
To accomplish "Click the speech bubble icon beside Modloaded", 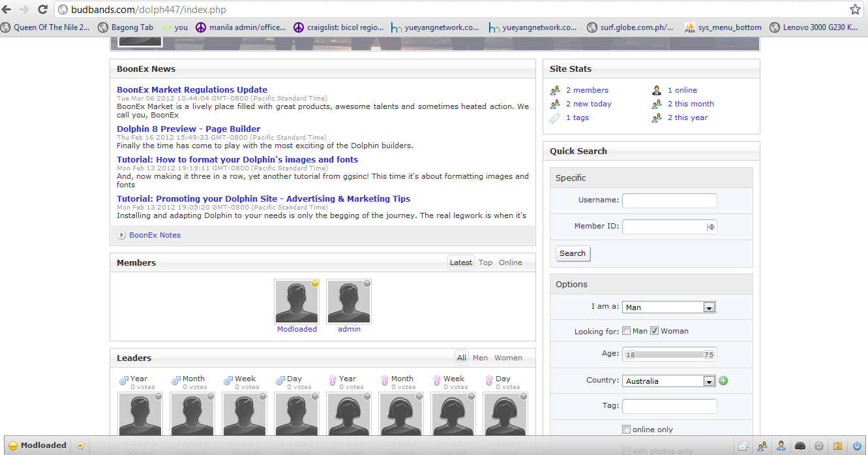I will click(80, 446).
